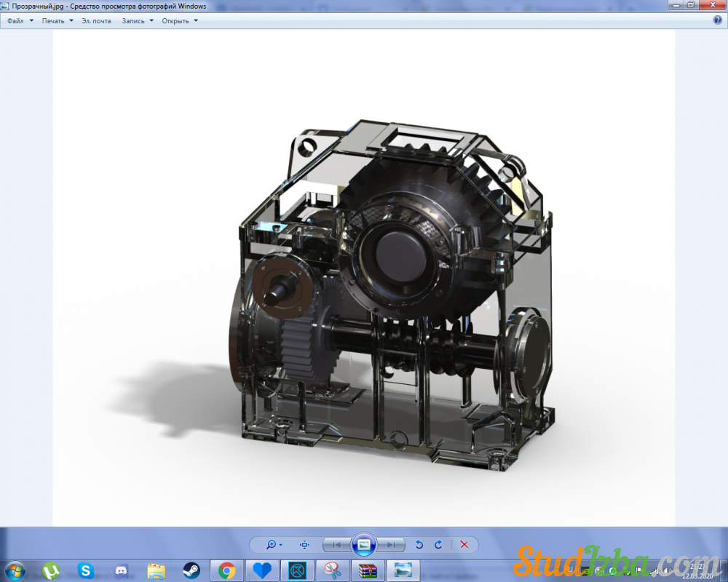The image size is (728, 582).
Task: Click Эл. почта menu item
Action: point(96,21)
